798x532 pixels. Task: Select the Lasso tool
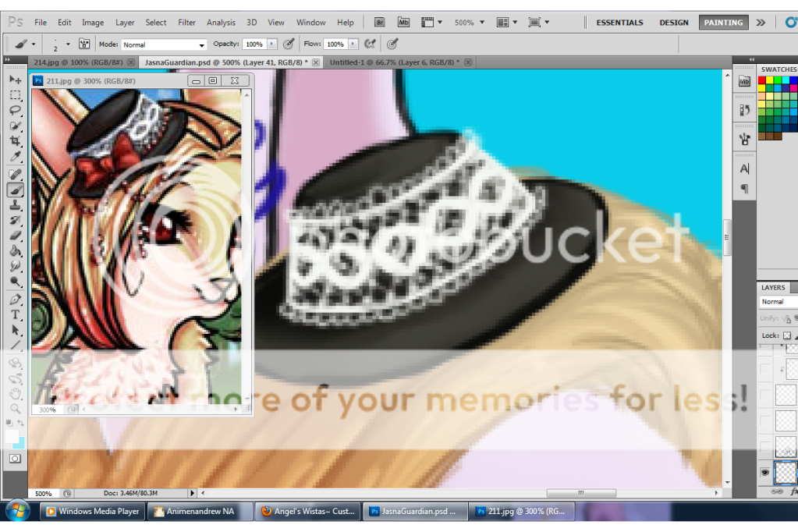15,110
